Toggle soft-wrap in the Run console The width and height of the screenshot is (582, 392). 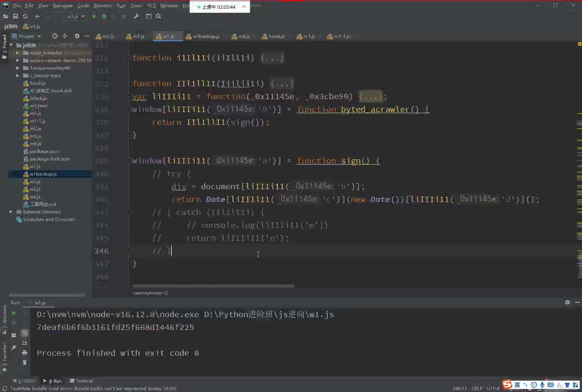(25, 333)
